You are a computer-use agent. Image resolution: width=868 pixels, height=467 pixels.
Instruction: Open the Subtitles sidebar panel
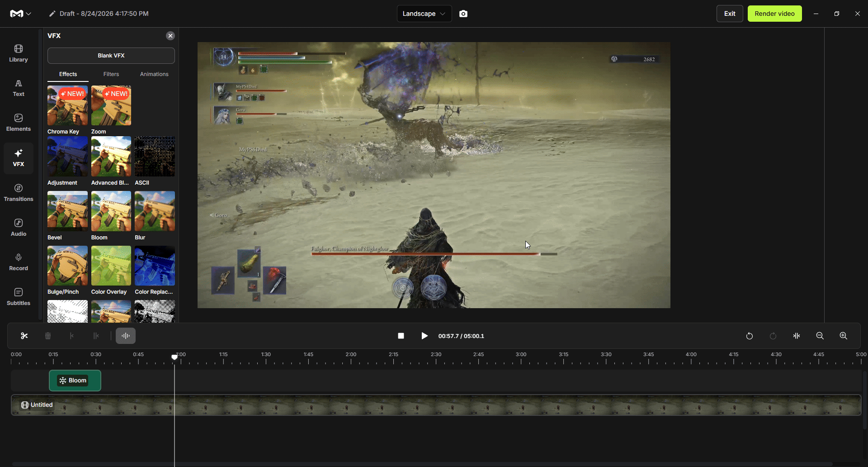click(x=19, y=297)
